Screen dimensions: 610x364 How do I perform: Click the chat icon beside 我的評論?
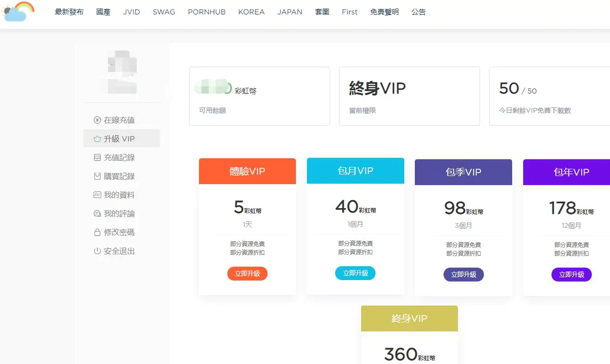pyautogui.click(x=97, y=214)
